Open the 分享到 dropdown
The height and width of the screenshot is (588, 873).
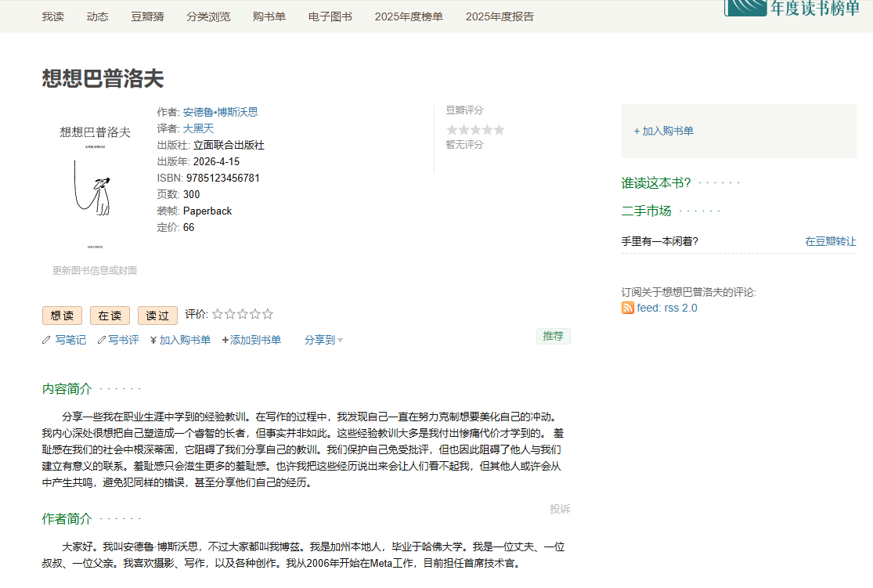coord(323,340)
